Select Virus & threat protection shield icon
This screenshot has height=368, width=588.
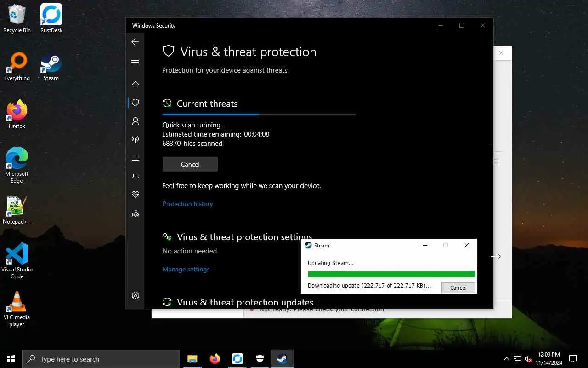pyautogui.click(x=135, y=103)
